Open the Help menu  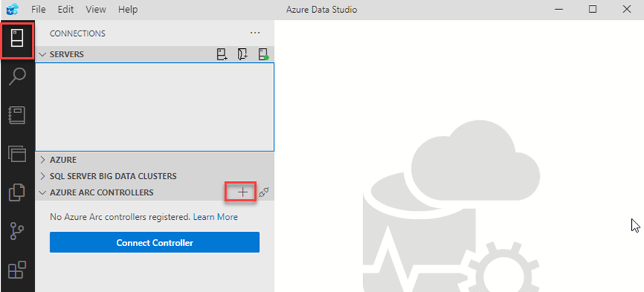[x=127, y=9]
